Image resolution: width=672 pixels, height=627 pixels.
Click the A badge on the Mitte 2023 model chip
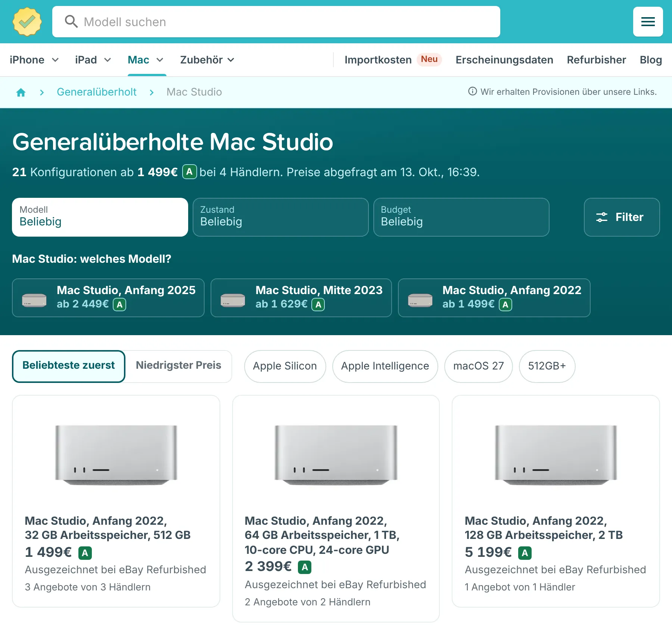318,305
